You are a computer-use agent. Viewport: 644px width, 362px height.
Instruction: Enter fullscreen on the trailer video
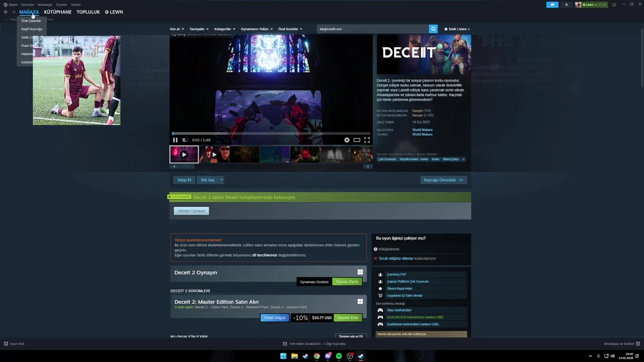(x=367, y=140)
